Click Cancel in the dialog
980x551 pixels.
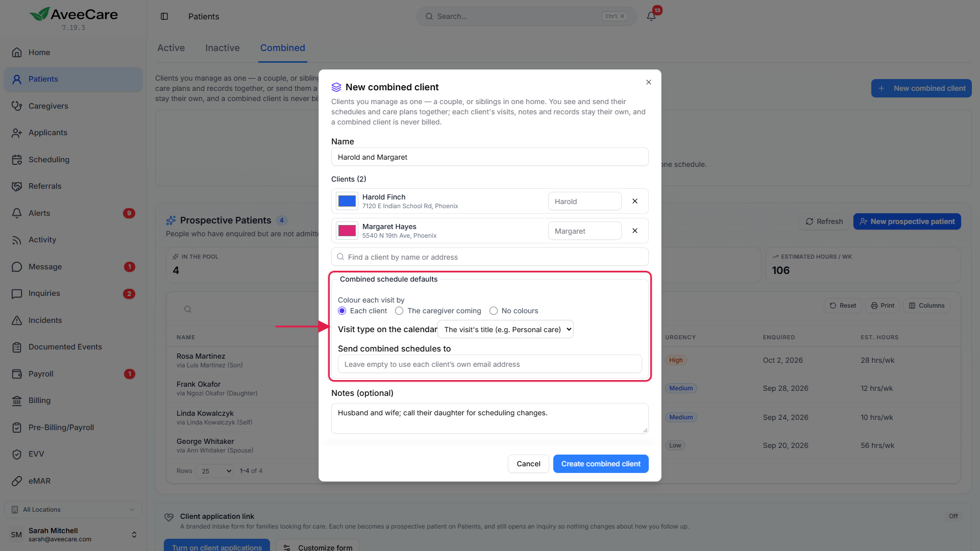click(528, 464)
